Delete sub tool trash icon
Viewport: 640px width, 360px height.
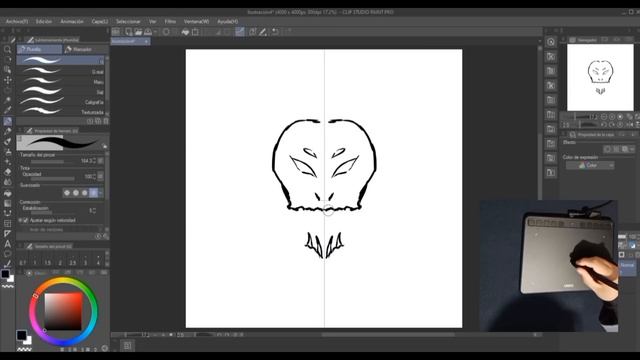point(106,121)
